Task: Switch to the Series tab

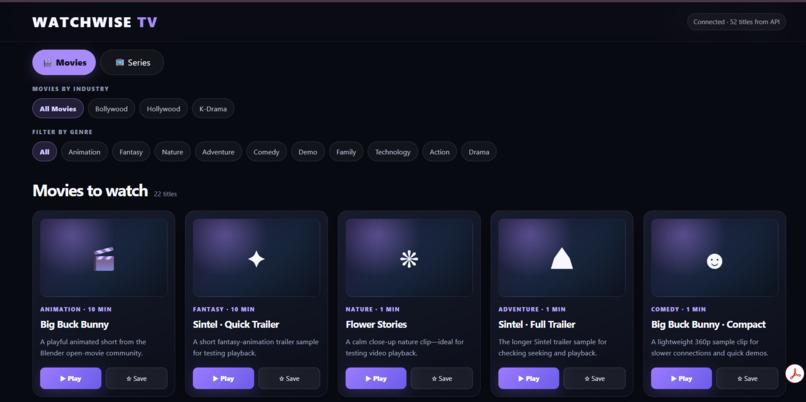Action: [132, 62]
